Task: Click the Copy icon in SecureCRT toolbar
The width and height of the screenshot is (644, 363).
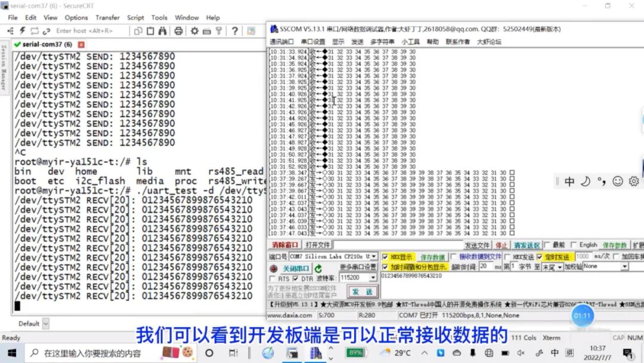Action: click(138, 31)
